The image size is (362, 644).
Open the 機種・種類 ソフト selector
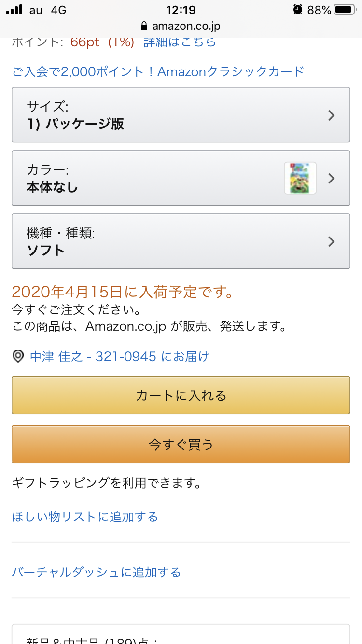181,241
